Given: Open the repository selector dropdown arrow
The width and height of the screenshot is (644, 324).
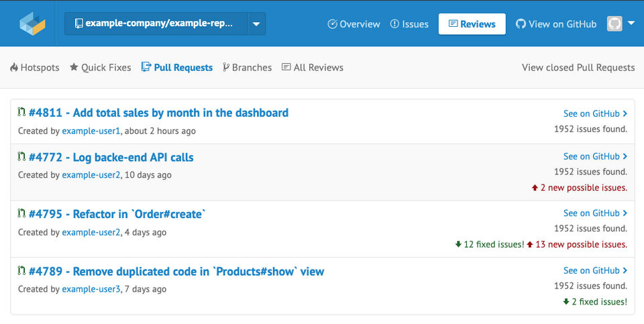Looking at the screenshot, I should (256, 23).
